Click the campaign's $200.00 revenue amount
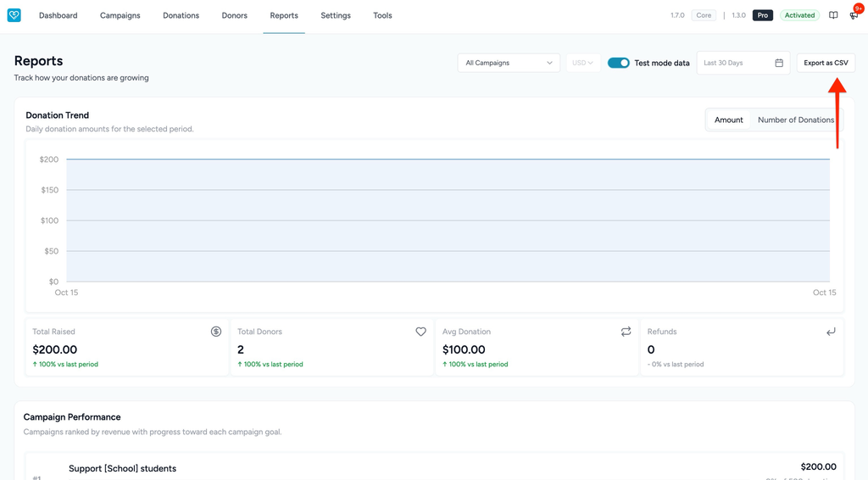 pos(818,466)
